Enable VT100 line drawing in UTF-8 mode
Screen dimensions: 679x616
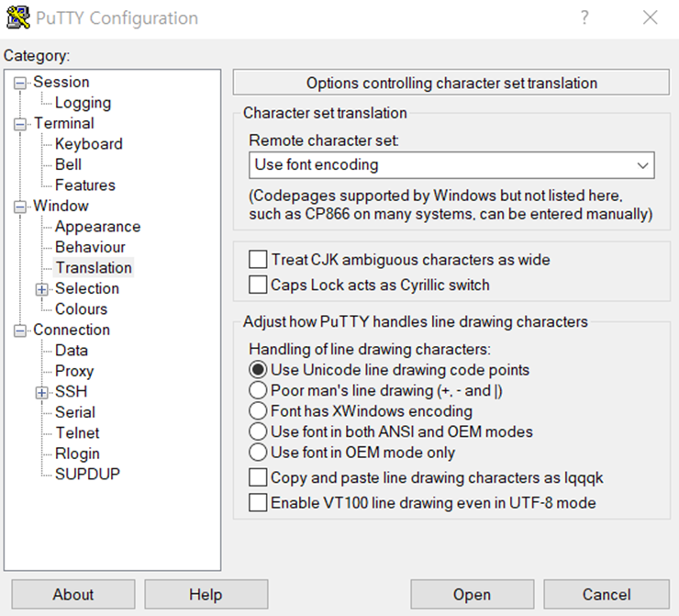tap(258, 503)
